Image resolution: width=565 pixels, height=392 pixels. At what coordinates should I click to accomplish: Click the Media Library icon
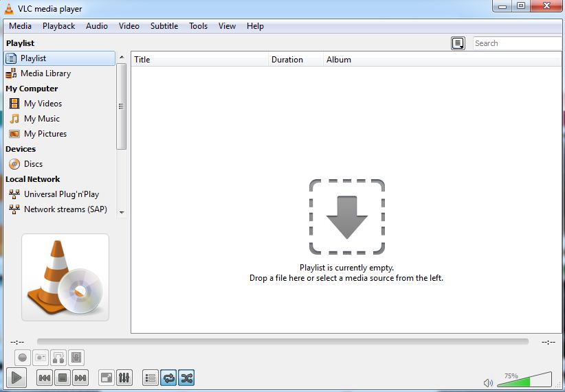pos(11,73)
